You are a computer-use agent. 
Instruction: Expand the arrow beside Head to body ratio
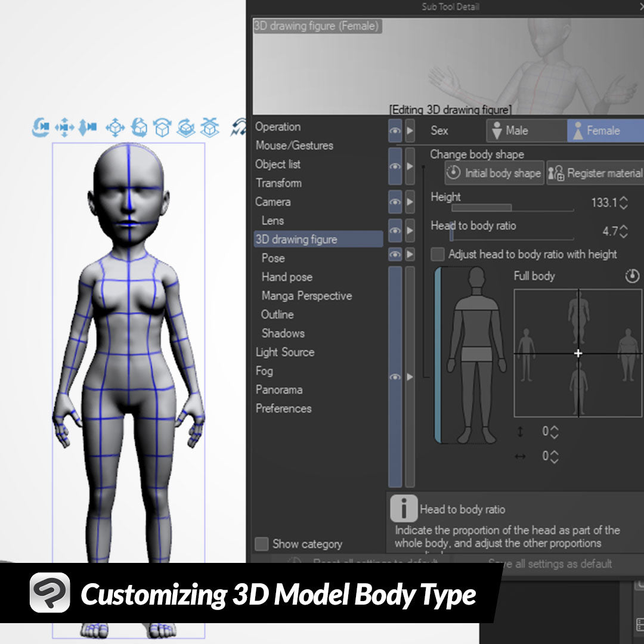[410, 230]
